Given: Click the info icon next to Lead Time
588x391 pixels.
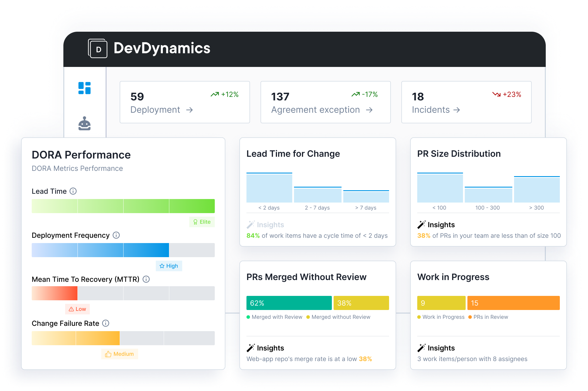Looking at the screenshot, I should click(73, 191).
